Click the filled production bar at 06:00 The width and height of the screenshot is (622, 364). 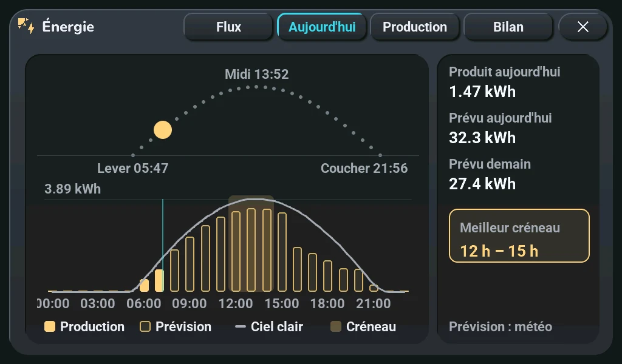click(144, 285)
